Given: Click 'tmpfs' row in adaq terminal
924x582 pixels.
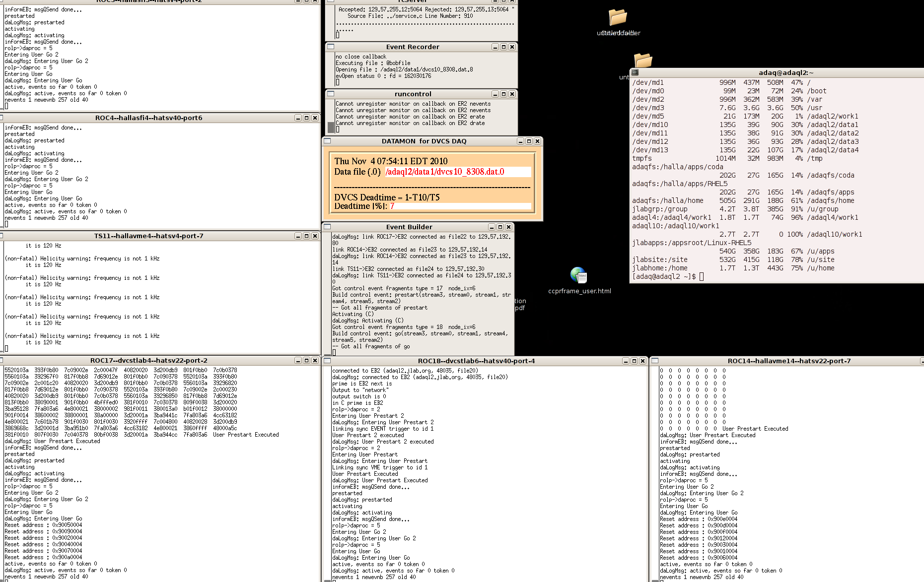Looking at the screenshot, I should coord(727,158).
